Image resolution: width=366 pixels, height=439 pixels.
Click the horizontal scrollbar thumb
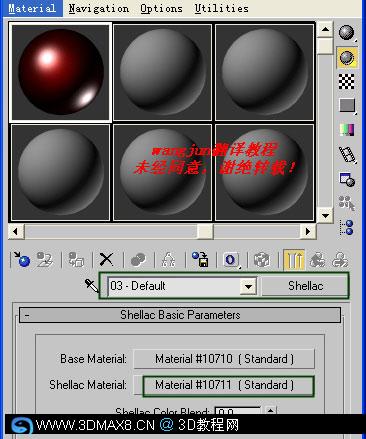(205, 231)
